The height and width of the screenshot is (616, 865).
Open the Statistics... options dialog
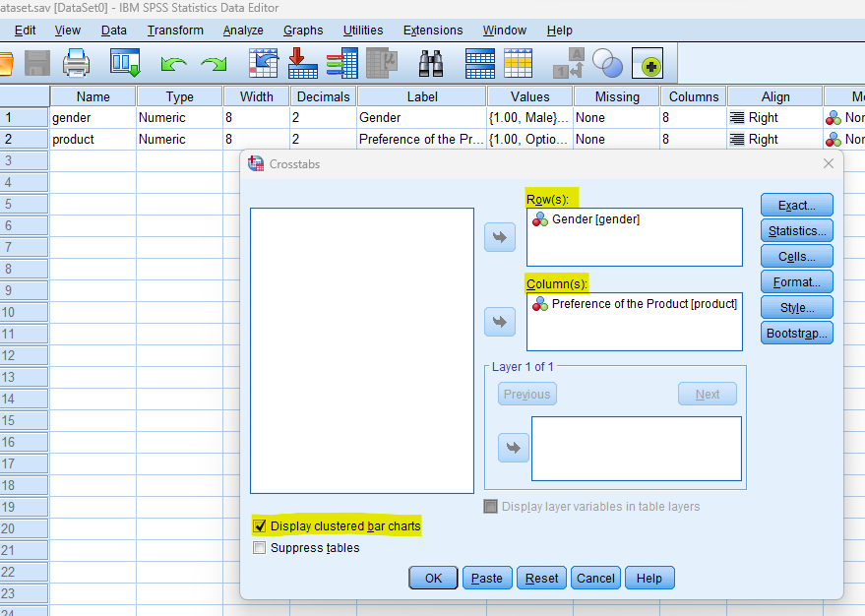pos(796,231)
